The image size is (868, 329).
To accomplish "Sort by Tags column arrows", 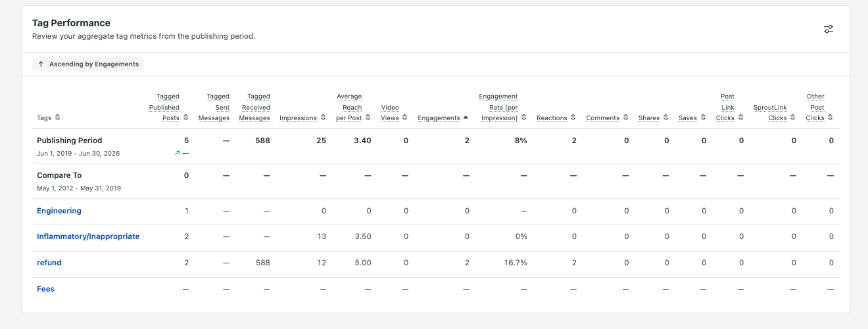I will click(x=57, y=118).
